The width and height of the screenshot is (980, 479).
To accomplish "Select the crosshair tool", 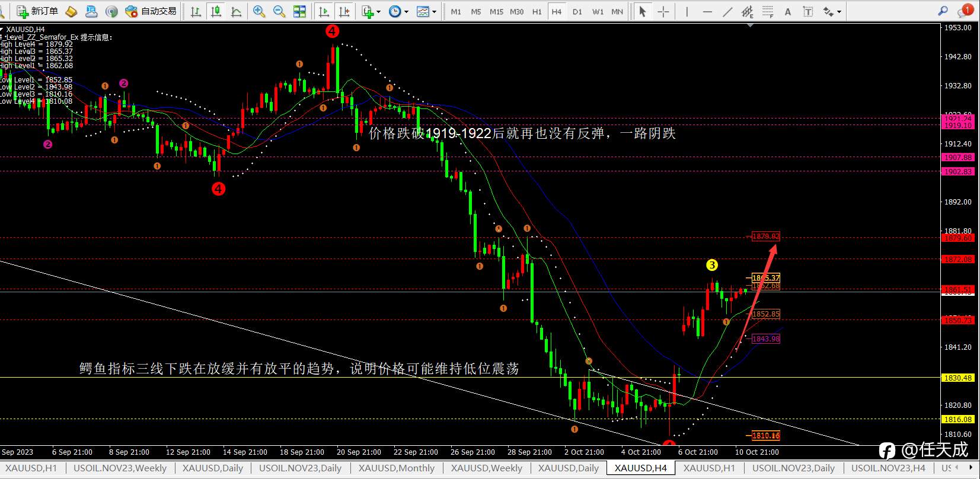I will click(663, 11).
